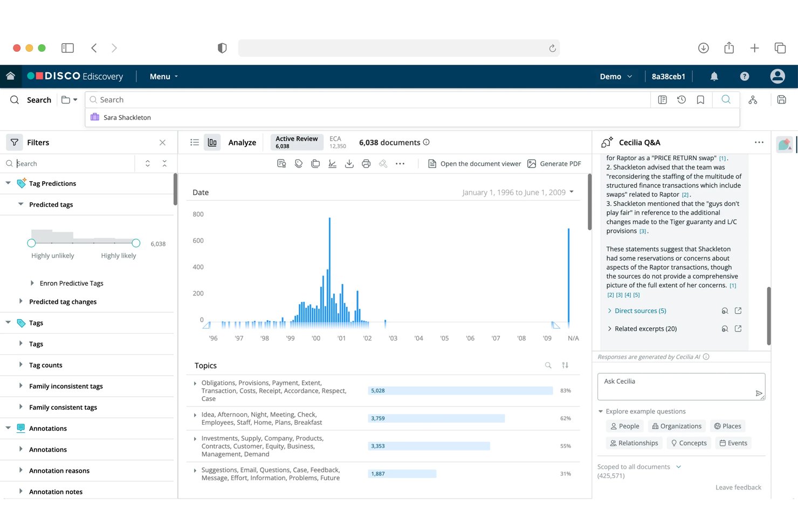Change Scoped to all documents dropdown

click(x=639, y=467)
